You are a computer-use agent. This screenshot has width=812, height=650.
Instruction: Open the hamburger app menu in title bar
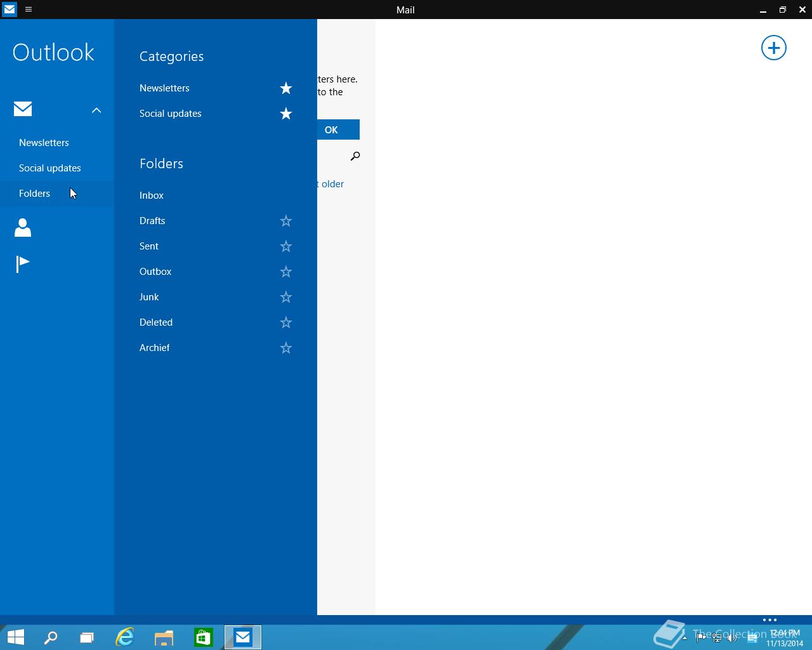[x=29, y=10]
